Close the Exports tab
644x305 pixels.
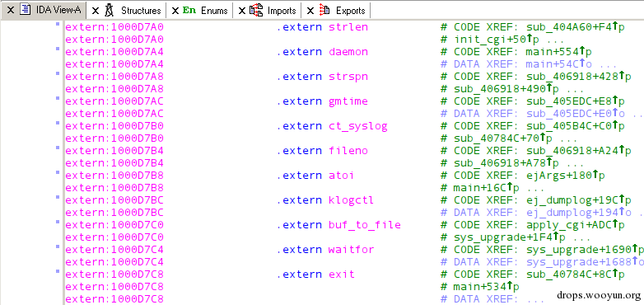(x=310, y=11)
